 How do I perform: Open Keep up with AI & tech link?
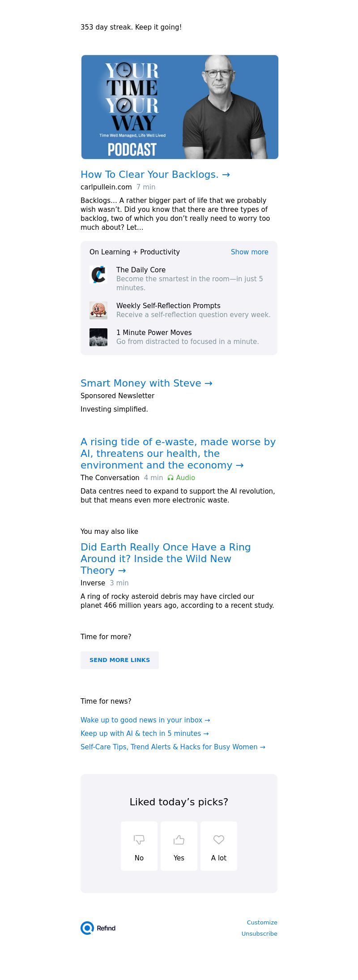pyautogui.click(x=145, y=734)
